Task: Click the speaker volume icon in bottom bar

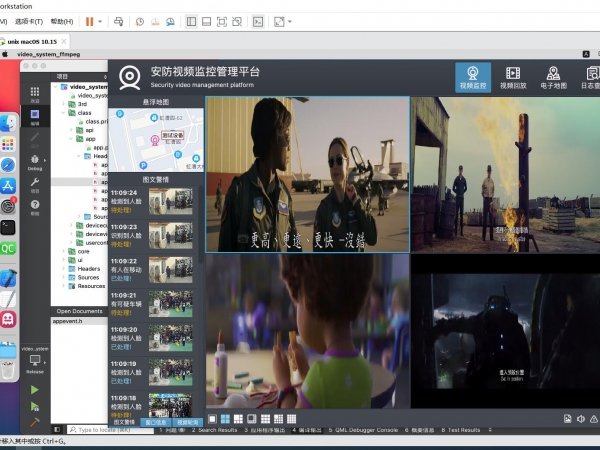Action: (580, 418)
